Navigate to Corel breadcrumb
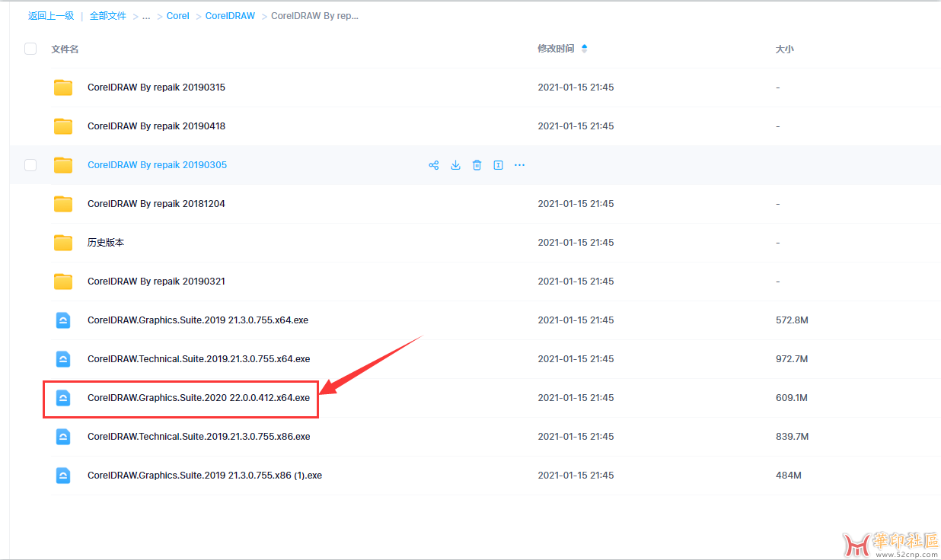The width and height of the screenshot is (941, 560). 178,16
